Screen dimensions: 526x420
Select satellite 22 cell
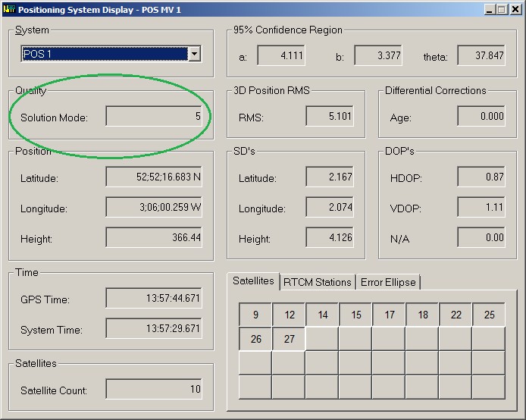click(456, 315)
